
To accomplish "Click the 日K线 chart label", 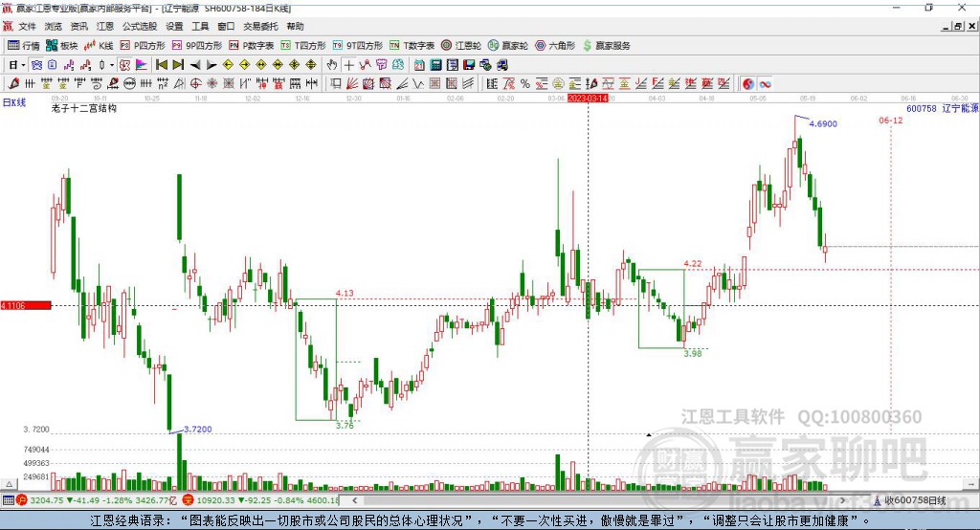I will tap(13, 102).
